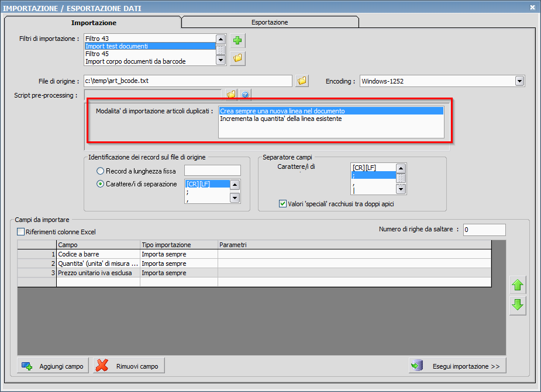Select the Codice a barre field row
This screenshot has width=541, height=392.
pyautogui.click(x=98, y=254)
